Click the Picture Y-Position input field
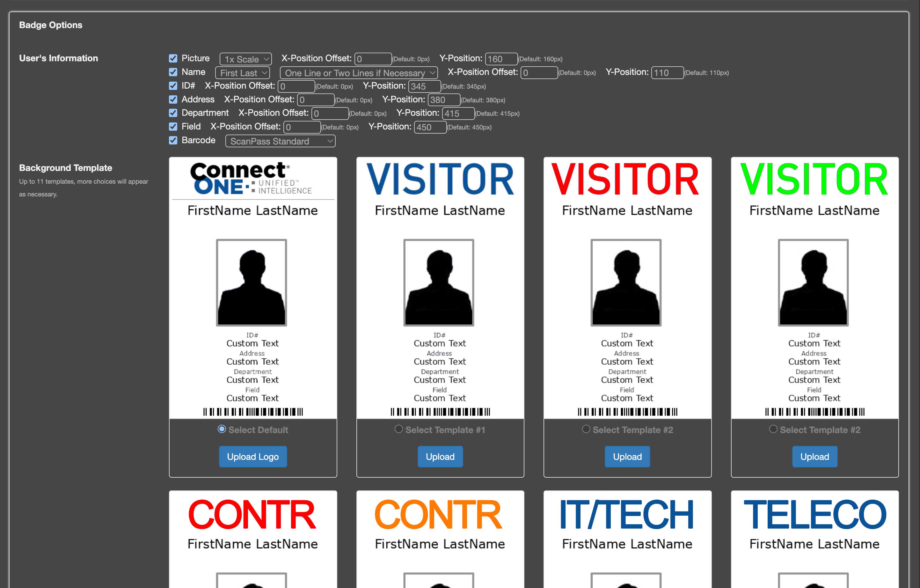The width and height of the screenshot is (920, 588). tap(501, 59)
